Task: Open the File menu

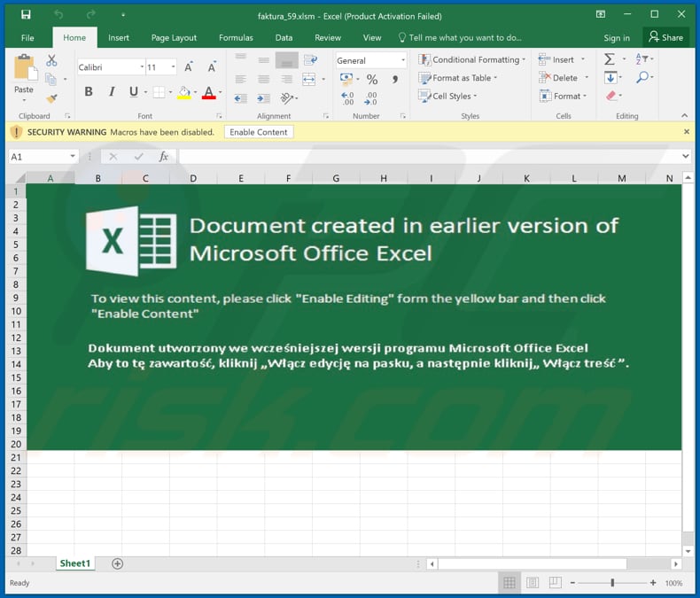Action: (27, 38)
